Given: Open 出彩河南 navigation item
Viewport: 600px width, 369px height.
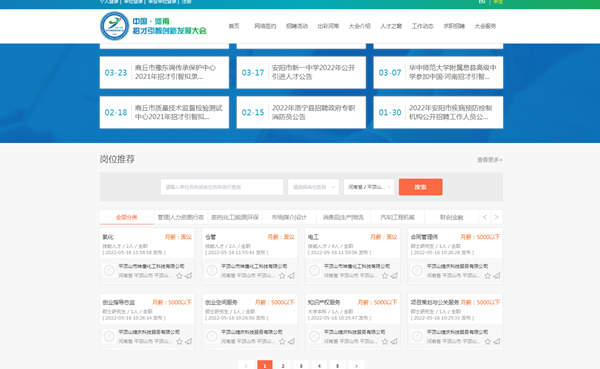Looking at the screenshot, I should click(328, 26).
